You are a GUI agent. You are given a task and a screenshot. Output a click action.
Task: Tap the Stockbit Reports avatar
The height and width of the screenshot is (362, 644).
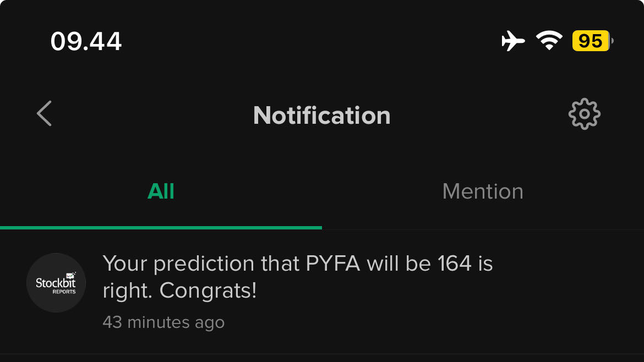coord(56,283)
